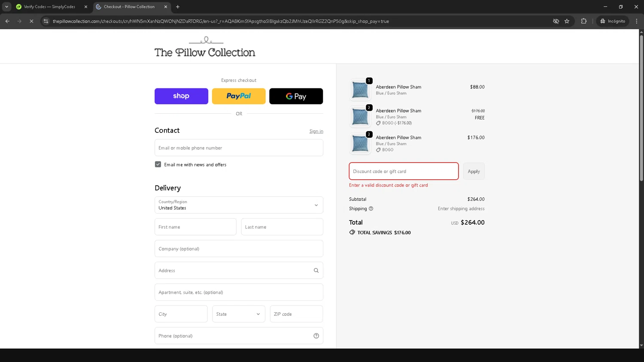Click the Phone (optional) field

(239, 336)
